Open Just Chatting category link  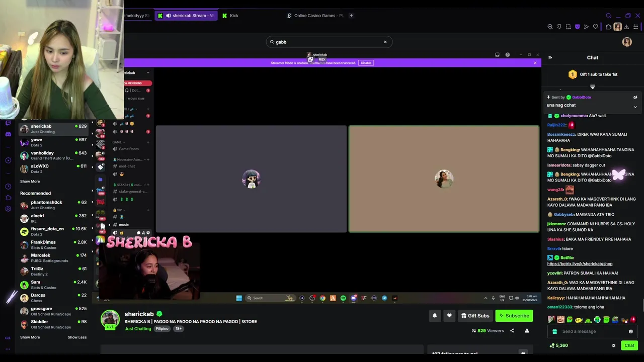click(x=138, y=329)
